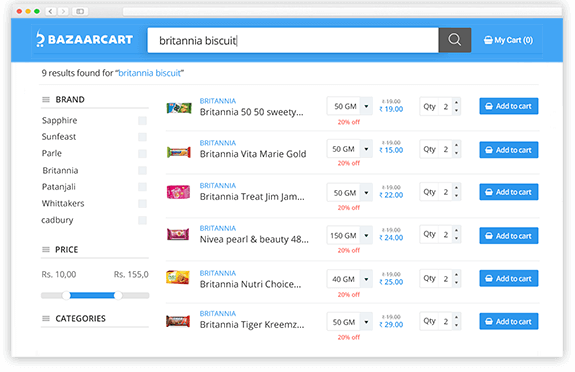This screenshot has width=575, height=372.
Task: Open the Britannia Vita Marie Gold title
Action: (253, 154)
